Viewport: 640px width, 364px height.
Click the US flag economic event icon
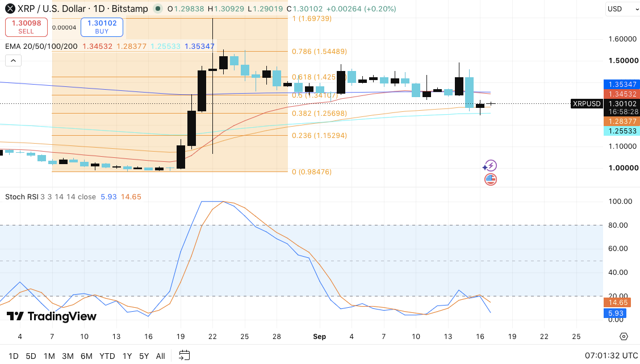pyautogui.click(x=491, y=179)
